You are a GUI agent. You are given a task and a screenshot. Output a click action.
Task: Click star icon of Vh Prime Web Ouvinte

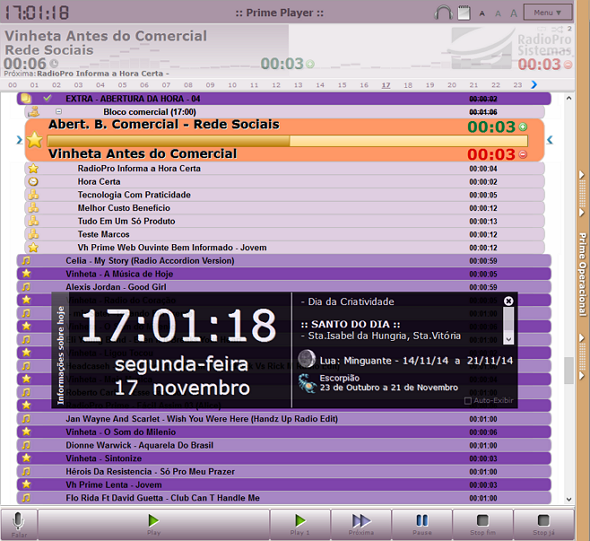33,247
